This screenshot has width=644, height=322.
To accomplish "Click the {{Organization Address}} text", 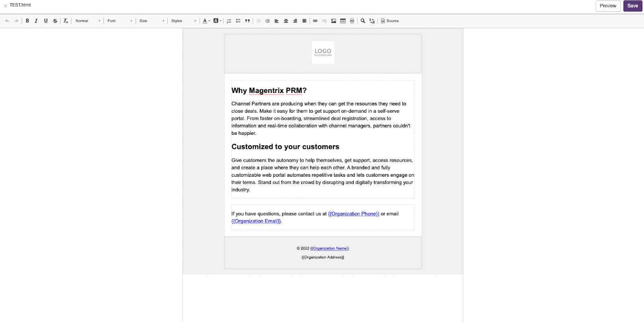I will tap(323, 257).
